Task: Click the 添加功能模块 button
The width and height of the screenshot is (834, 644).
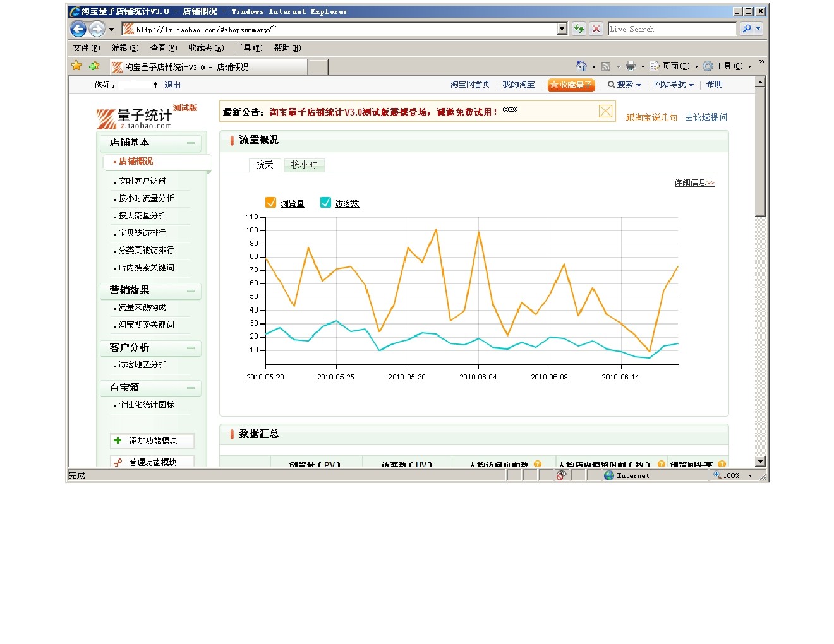Action: [152, 441]
